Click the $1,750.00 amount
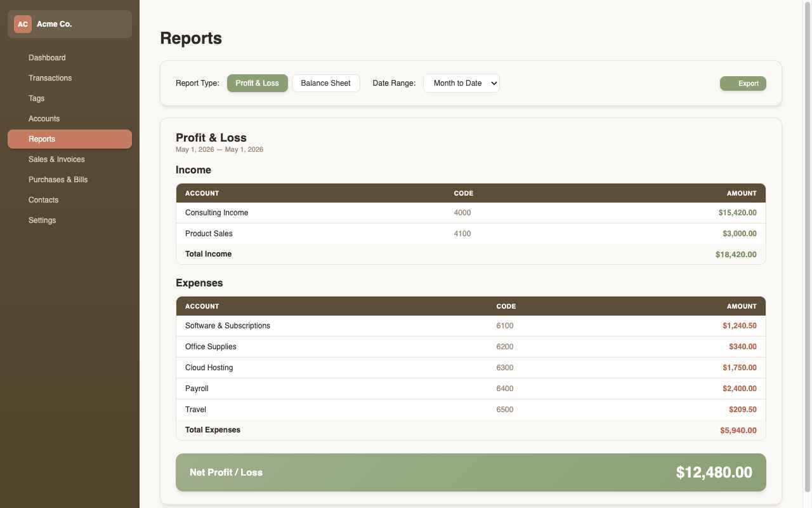Screen dimensions: 812x508 point(740,368)
